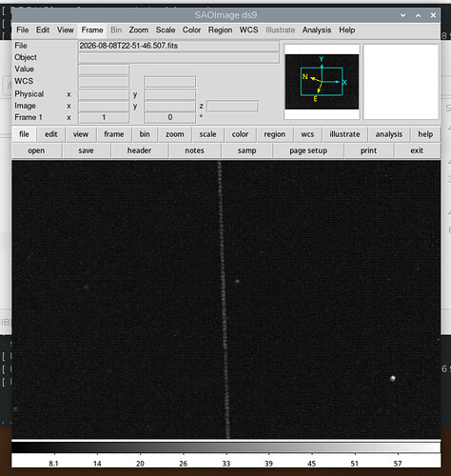Select the 'region' button bar tab

click(x=275, y=134)
